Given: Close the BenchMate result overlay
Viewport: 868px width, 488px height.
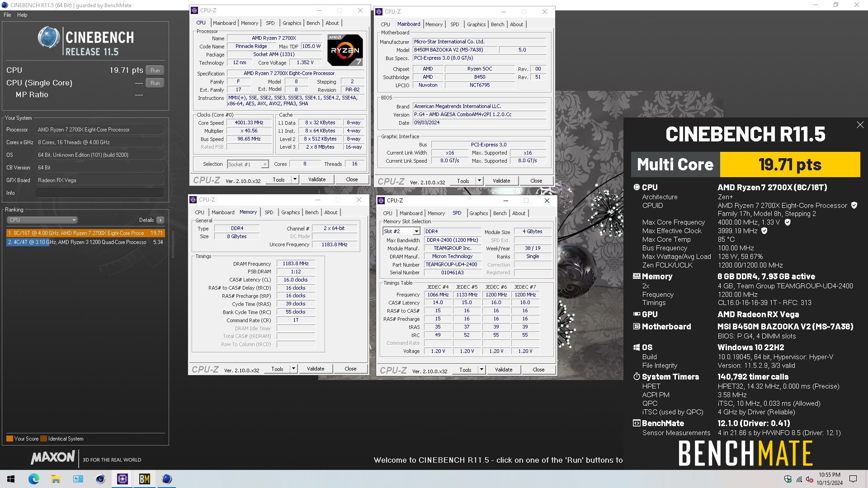Looking at the screenshot, I should tap(860, 125).
